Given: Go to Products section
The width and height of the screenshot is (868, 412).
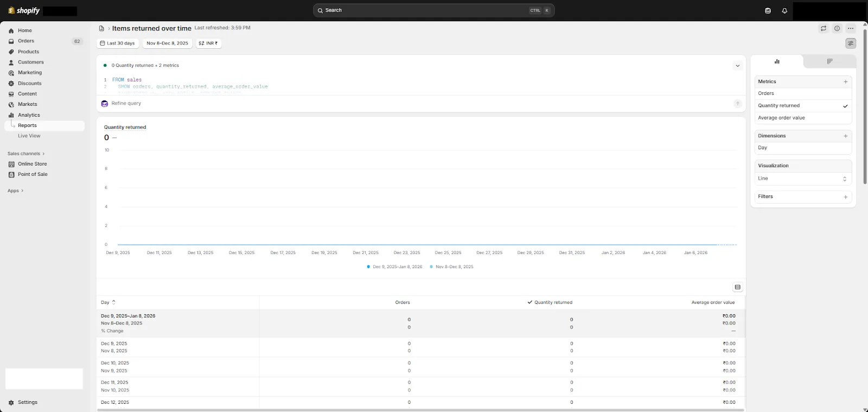Looking at the screenshot, I should click(28, 52).
